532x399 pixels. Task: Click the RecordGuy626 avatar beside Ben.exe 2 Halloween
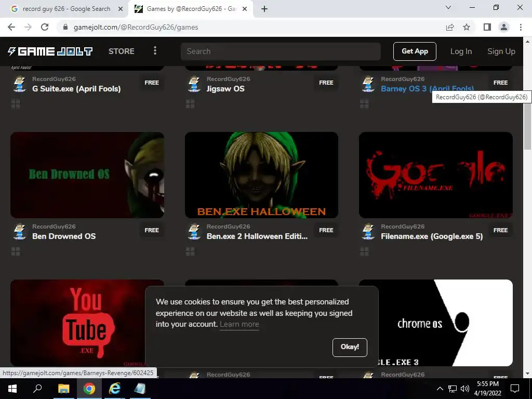coord(194,232)
